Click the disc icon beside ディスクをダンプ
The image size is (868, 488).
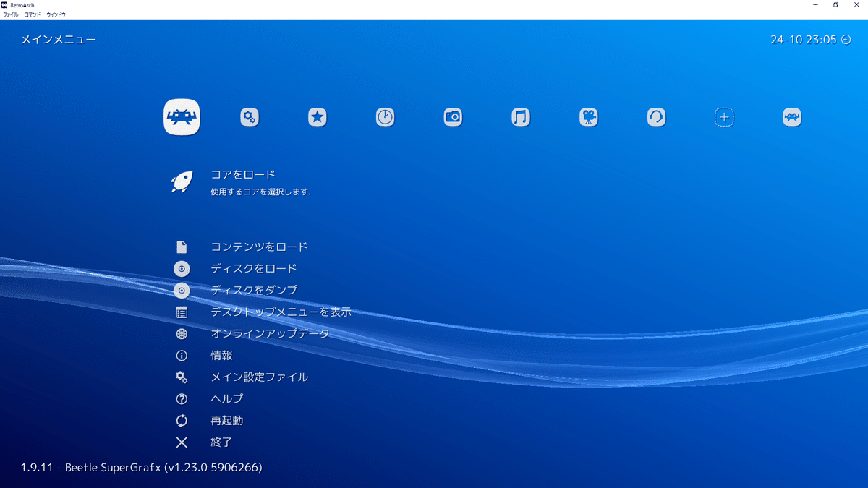[x=182, y=290]
